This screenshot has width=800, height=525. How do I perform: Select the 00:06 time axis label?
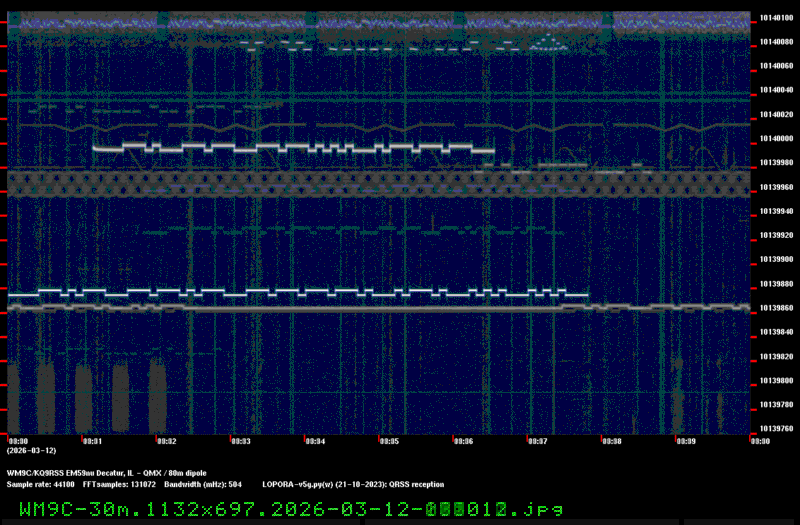point(463,441)
